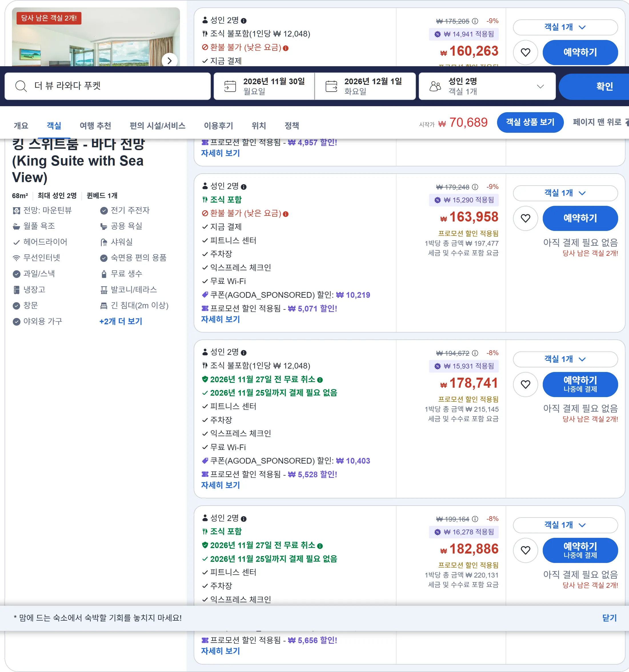The width and height of the screenshot is (629, 672).
Task: Switch to the 편의 시설/서비스 tab
Action: point(158,126)
